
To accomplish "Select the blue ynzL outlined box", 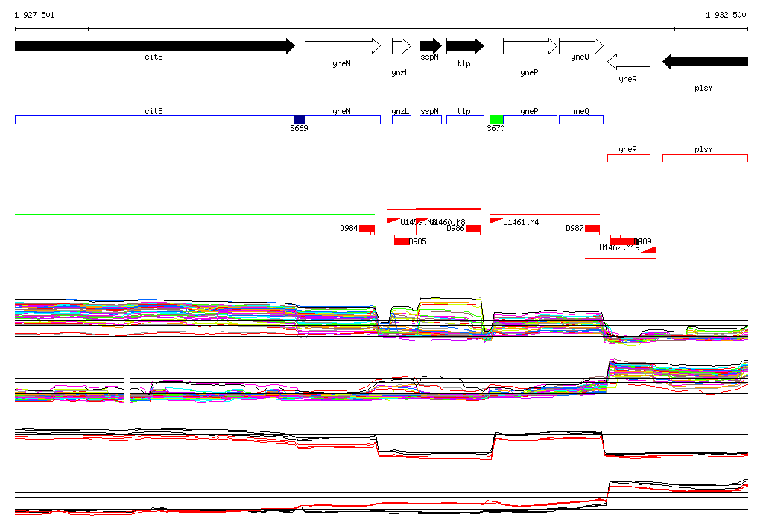I will coord(402,120).
